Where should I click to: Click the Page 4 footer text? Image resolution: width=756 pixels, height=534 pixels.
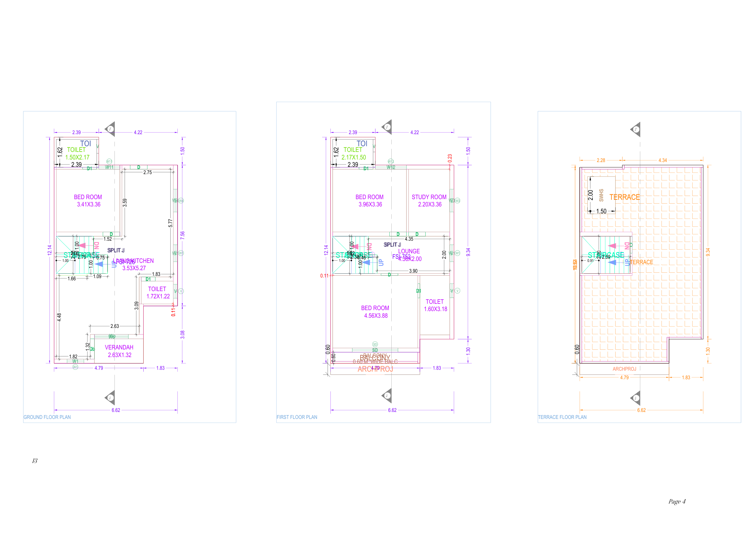click(x=677, y=501)
